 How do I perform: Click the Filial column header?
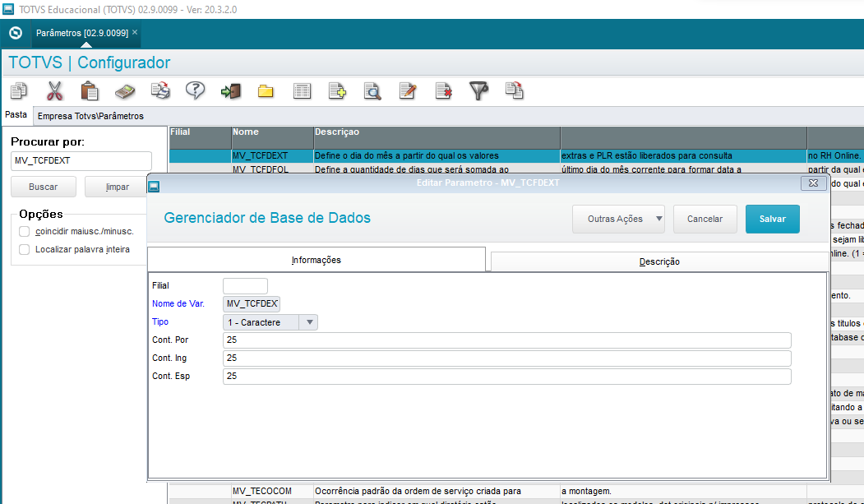(200, 137)
